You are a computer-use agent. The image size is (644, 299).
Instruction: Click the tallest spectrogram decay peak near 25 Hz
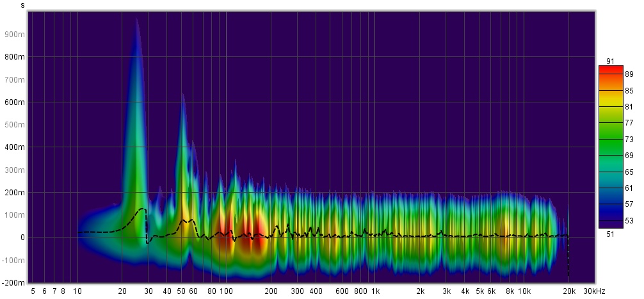point(136,123)
